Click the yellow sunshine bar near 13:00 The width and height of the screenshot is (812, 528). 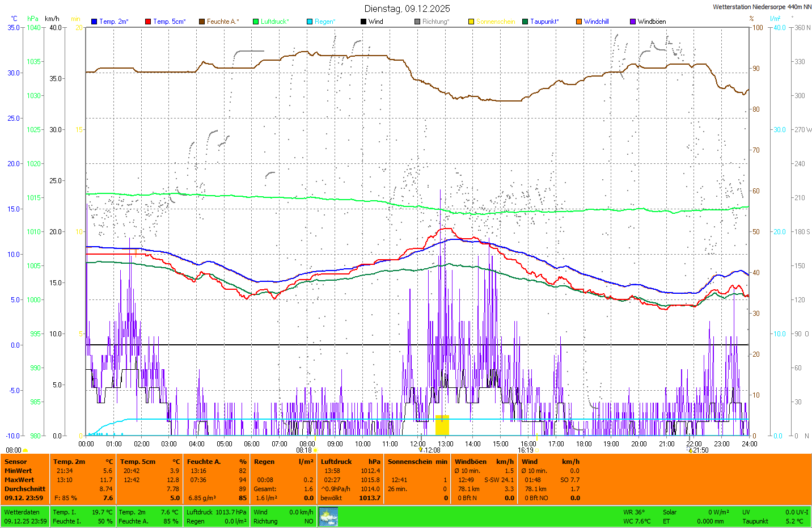[x=442, y=425]
